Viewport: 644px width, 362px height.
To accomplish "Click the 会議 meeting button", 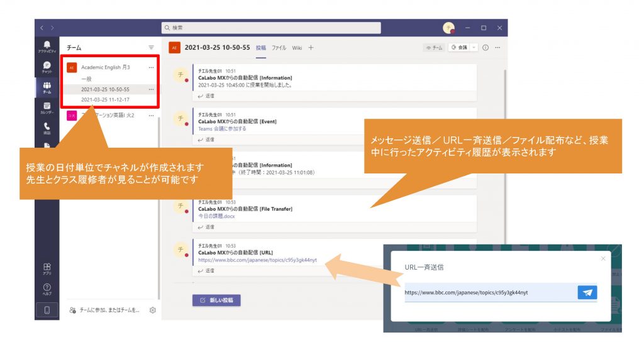I will pyautogui.click(x=460, y=48).
